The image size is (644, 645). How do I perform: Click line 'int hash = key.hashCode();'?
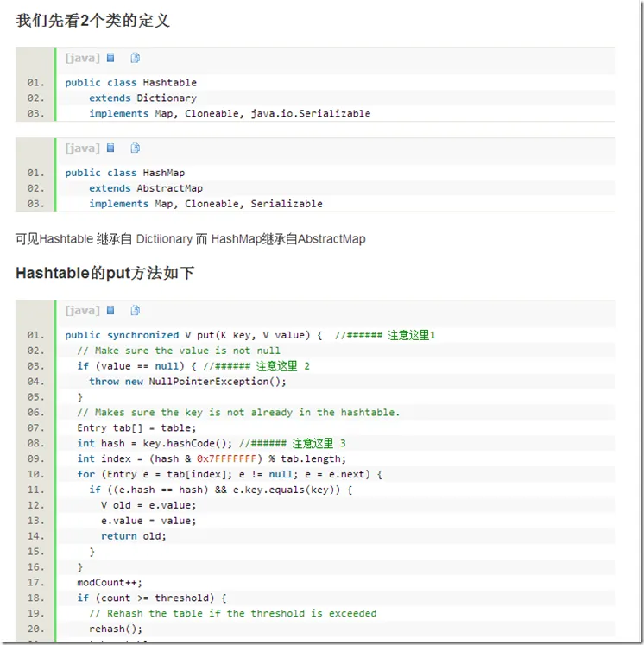pos(155,444)
